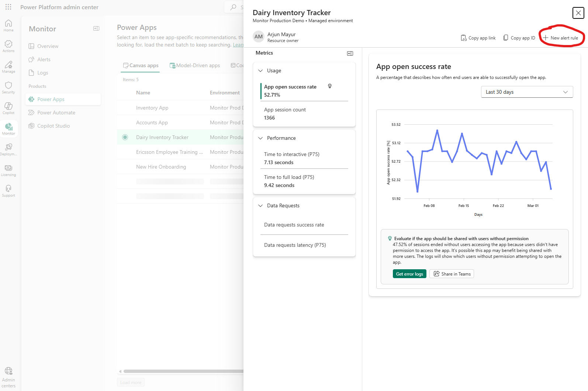Click the horizontal scrollbar under the apps table
The width and height of the screenshot is (588, 391).
click(x=183, y=371)
